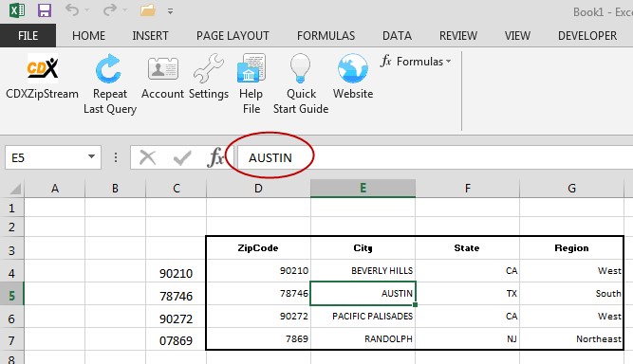Click the ZipCode header cell
Image resolution: width=633 pixels, height=364 pixels.
click(x=258, y=248)
